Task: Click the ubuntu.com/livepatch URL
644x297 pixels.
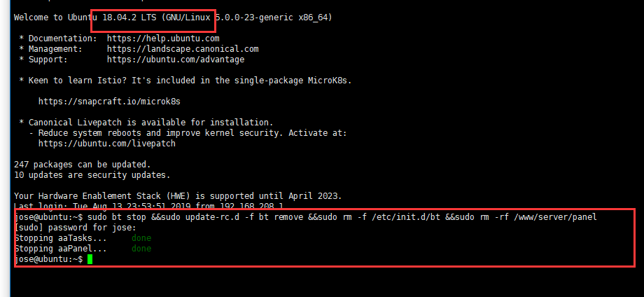Action: click(x=107, y=144)
